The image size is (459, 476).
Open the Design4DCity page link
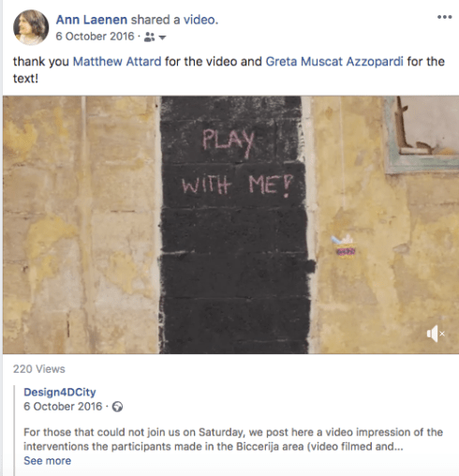[60, 392]
